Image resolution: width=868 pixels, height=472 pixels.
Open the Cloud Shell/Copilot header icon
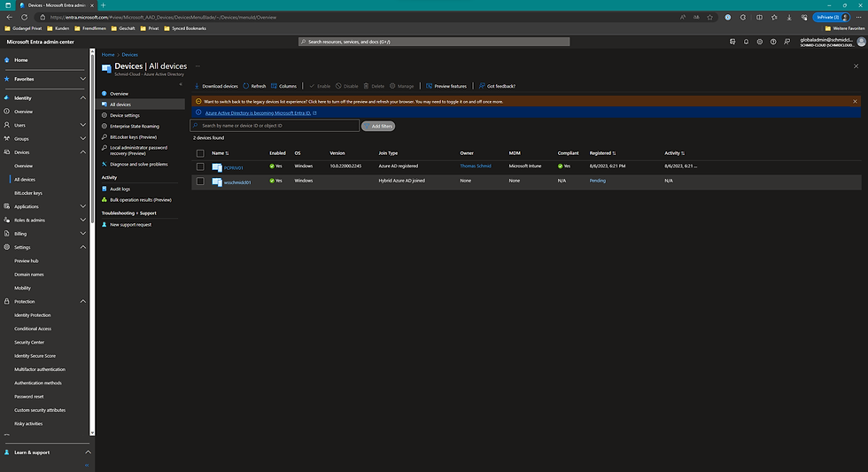[x=732, y=42]
